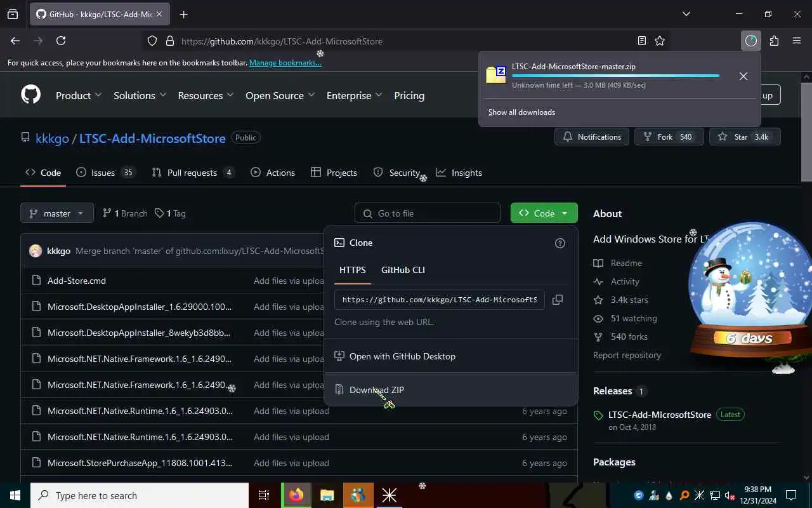The image size is (812, 508).
Task: Click the clone URL text field
Action: pos(439,300)
